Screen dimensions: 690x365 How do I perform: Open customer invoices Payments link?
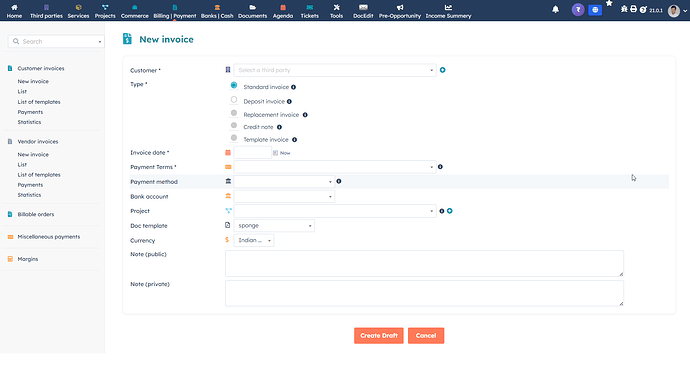(x=30, y=112)
